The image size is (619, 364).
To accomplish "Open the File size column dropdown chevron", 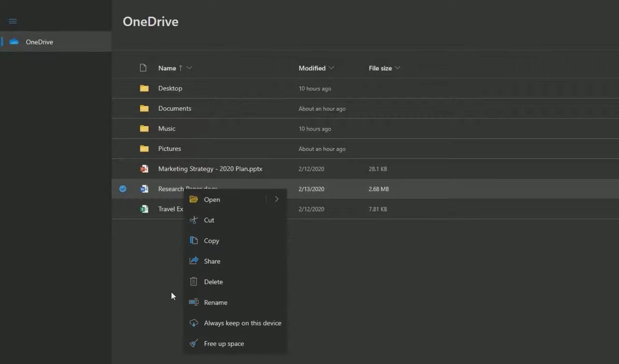I will click(397, 68).
